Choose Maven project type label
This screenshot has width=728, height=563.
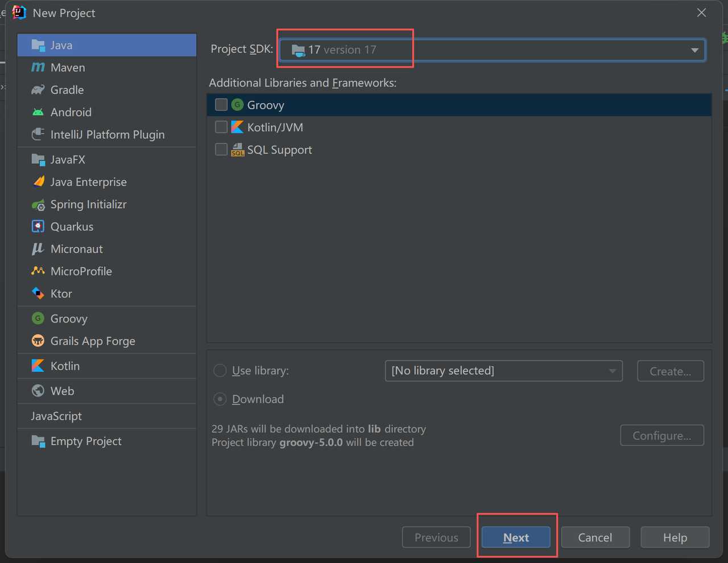68,68
